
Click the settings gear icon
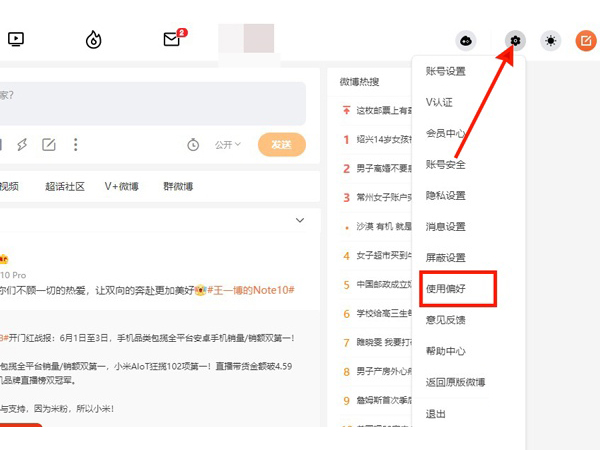pos(515,41)
